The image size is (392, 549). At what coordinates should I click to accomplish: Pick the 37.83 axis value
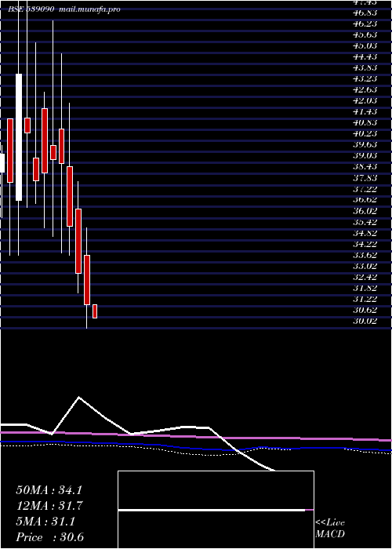(x=365, y=178)
